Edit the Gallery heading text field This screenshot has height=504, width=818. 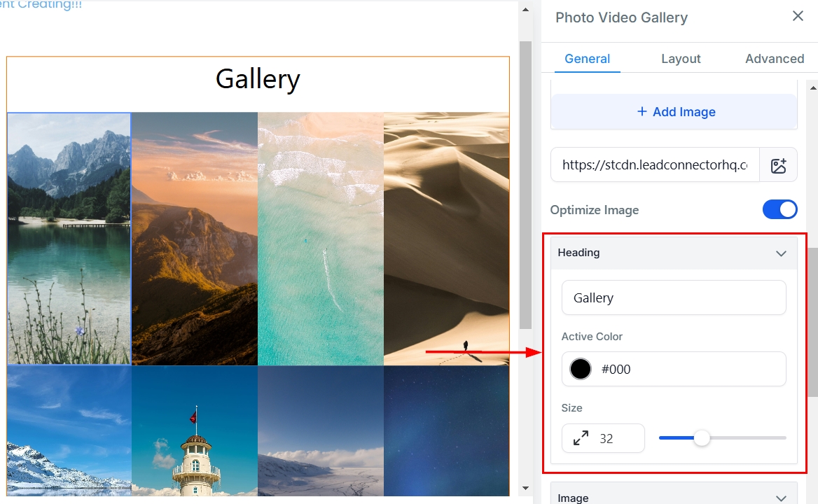673,297
